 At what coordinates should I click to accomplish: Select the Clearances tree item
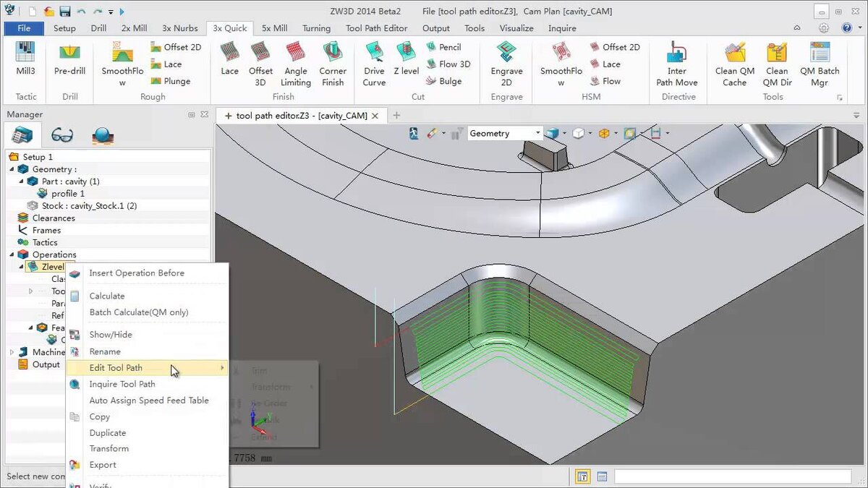click(46, 218)
